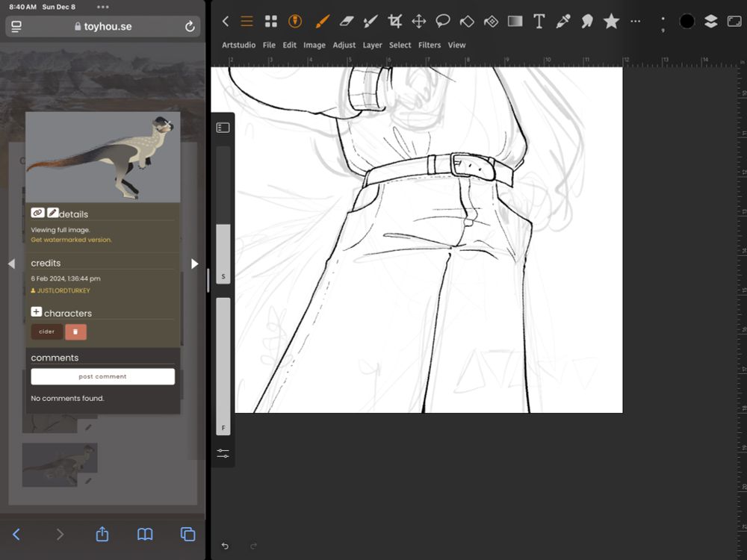747x560 pixels.
Task: Show more tools ellipsis
Action: click(636, 22)
